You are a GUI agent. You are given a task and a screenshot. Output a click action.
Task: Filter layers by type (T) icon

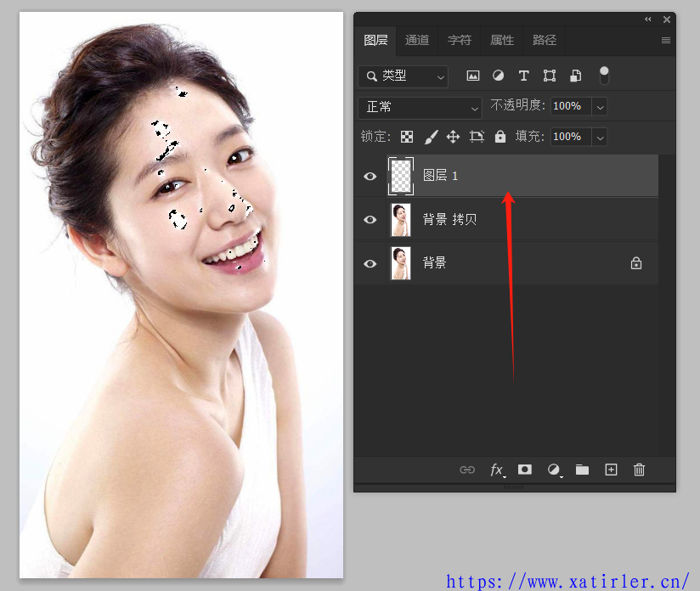pos(523,76)
